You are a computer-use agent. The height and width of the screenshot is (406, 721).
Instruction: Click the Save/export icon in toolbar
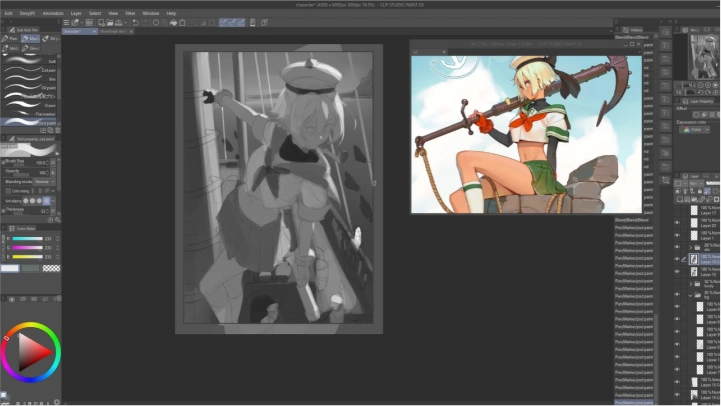[119, 23]
